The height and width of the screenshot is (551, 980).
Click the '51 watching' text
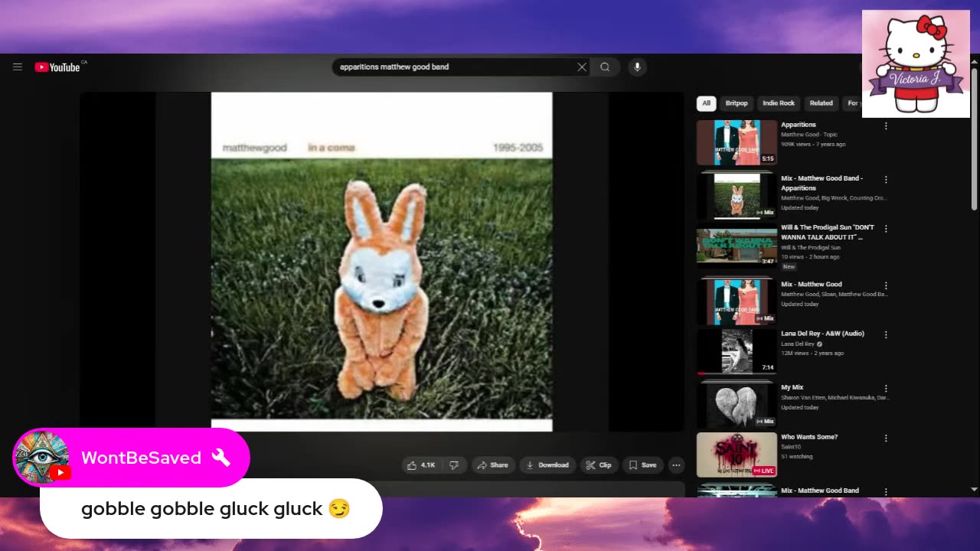pos(797,456)
